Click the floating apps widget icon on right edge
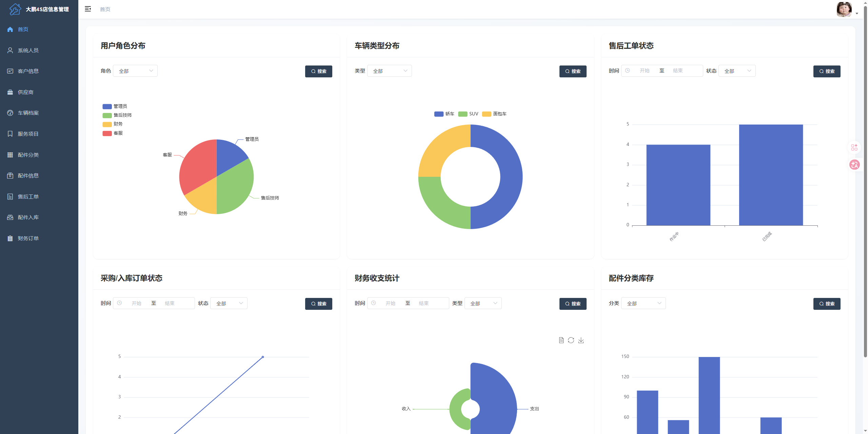The width and height of the screenshot is (868, 434). point(854,147)
